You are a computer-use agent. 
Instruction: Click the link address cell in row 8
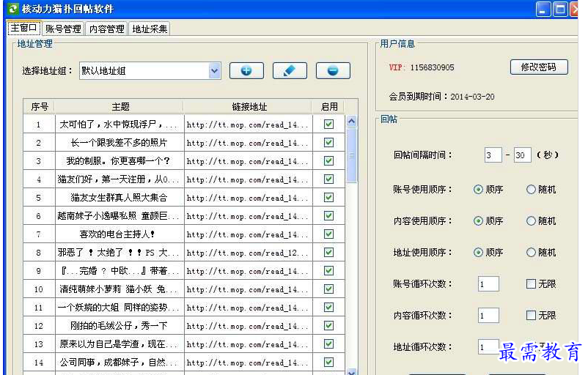point(248,253)
